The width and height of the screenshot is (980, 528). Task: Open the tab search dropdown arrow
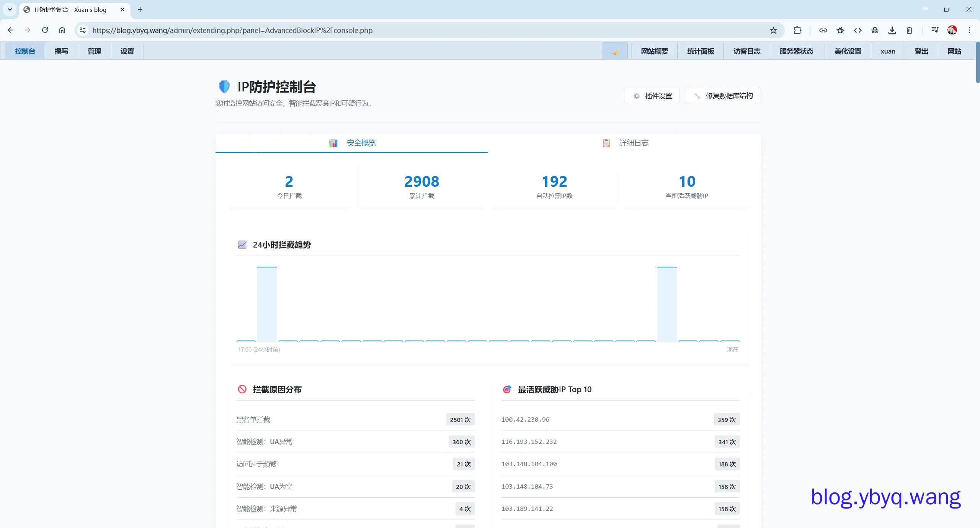coord(10,10)
